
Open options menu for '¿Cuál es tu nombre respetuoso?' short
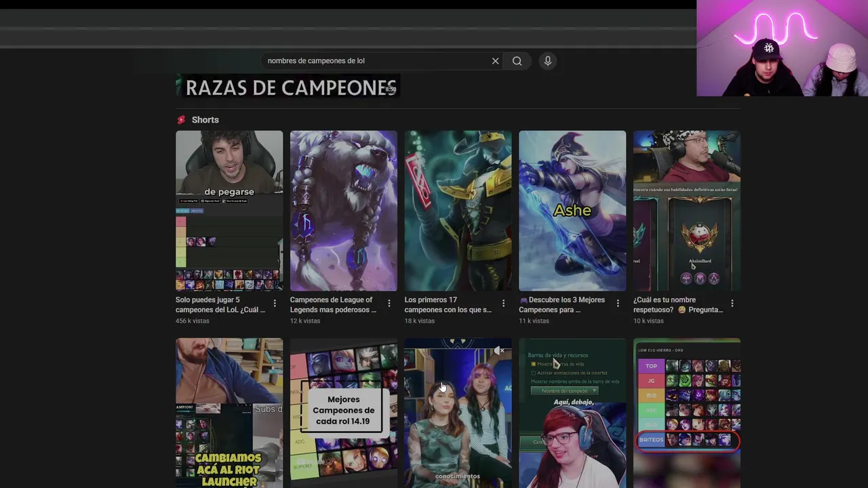[732, 304]
